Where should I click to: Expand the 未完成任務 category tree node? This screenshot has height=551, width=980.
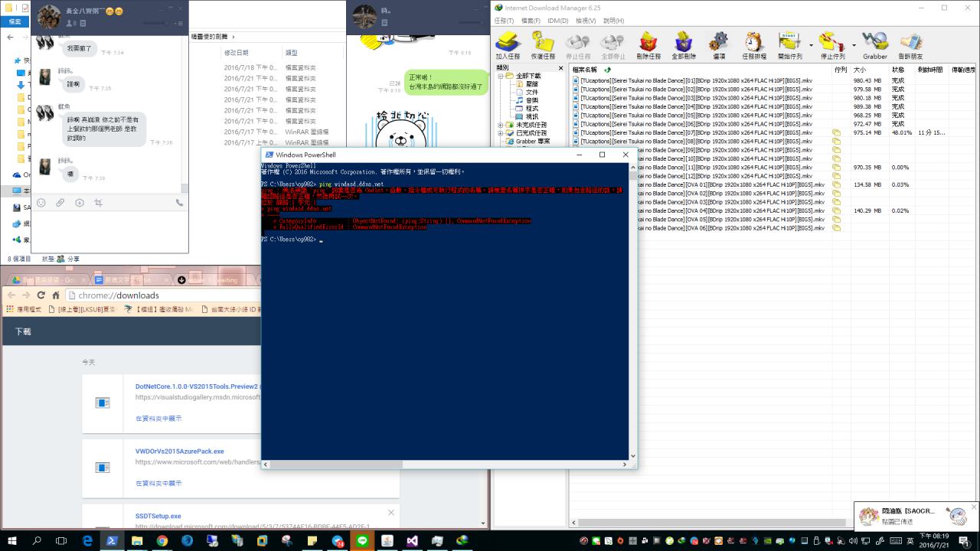pyautogui.click(x=501, y=125)
